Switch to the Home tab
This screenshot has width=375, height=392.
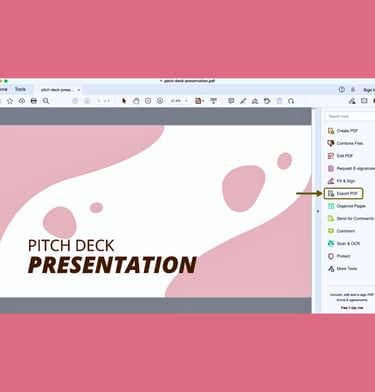[x=3, y=89]
